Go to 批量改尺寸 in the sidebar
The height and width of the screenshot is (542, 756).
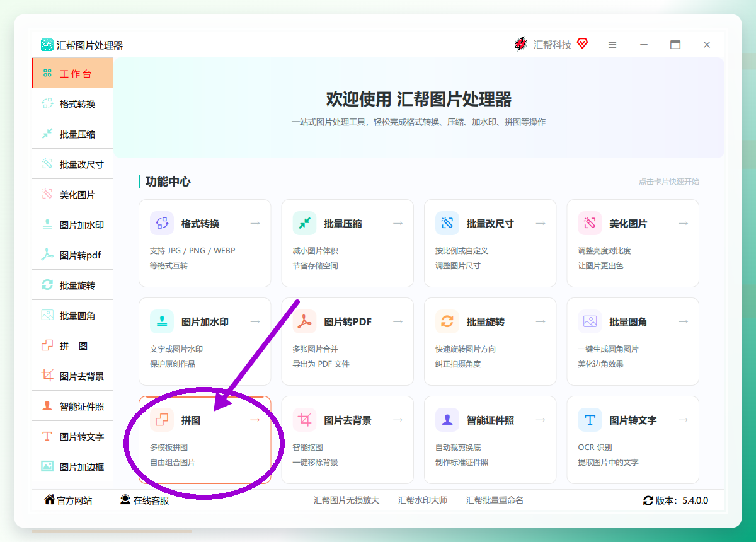(x=72, y=164)
